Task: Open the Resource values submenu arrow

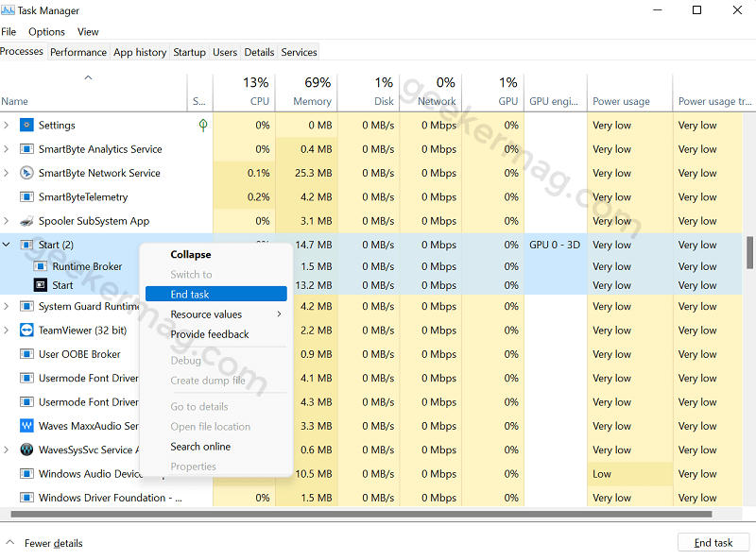Action: (x=279, y=314)
